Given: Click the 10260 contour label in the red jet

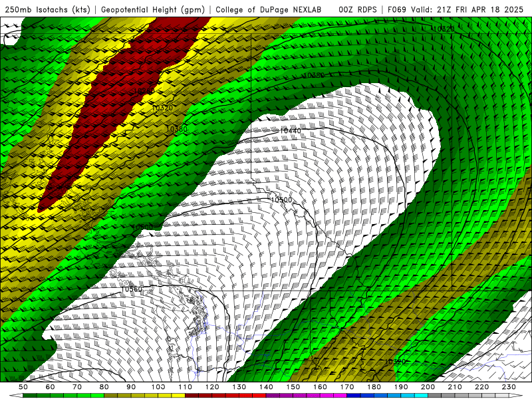Looking at the screenshot, I should (144, 91).
